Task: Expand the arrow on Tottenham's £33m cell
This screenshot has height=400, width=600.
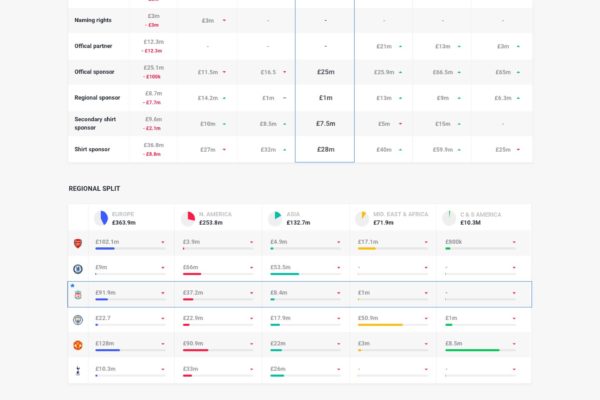Action: pos(251,369)
